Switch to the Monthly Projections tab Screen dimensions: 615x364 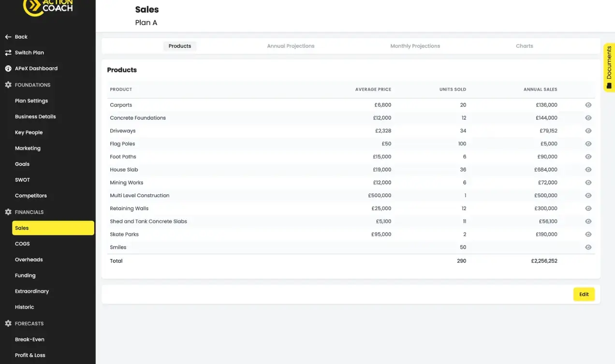tap(415, 46)
